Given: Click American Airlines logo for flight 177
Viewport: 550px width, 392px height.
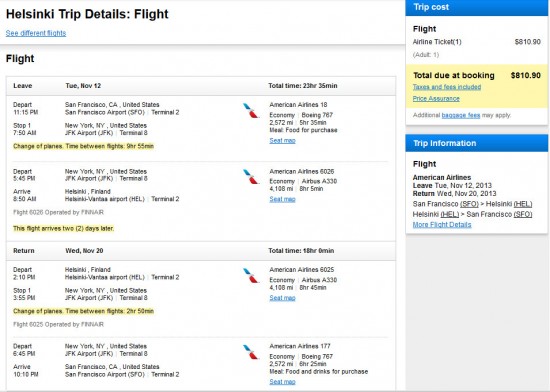Looking at the screenshot, I should click(x=251, y=352).
